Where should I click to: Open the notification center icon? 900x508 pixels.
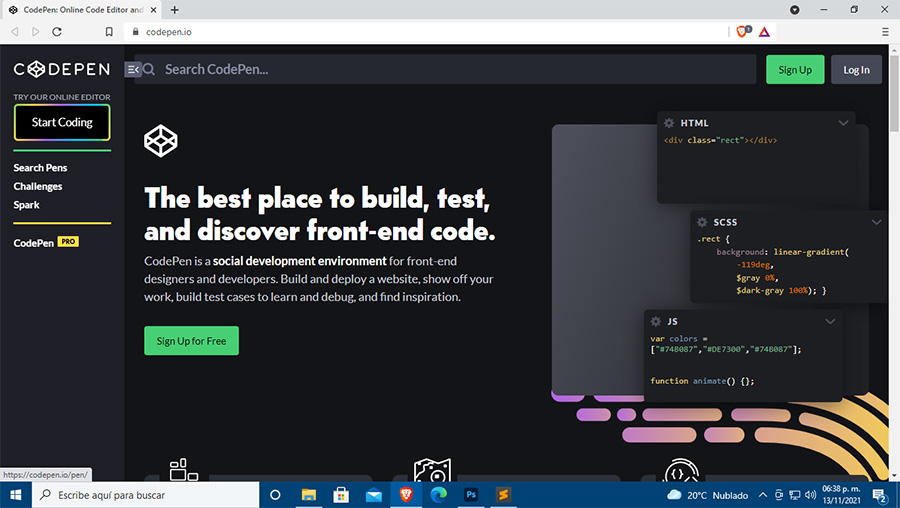879,495
